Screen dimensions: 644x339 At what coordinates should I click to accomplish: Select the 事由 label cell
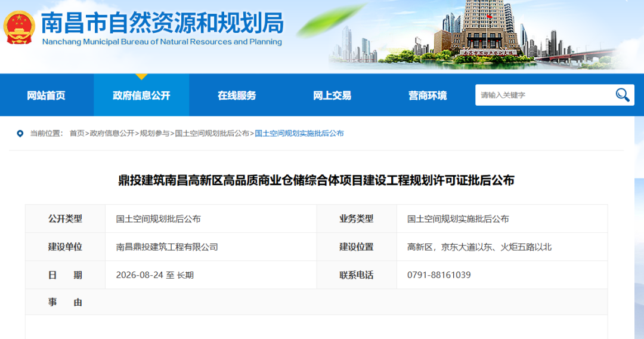pyautogui.click(x=65, y=302)
